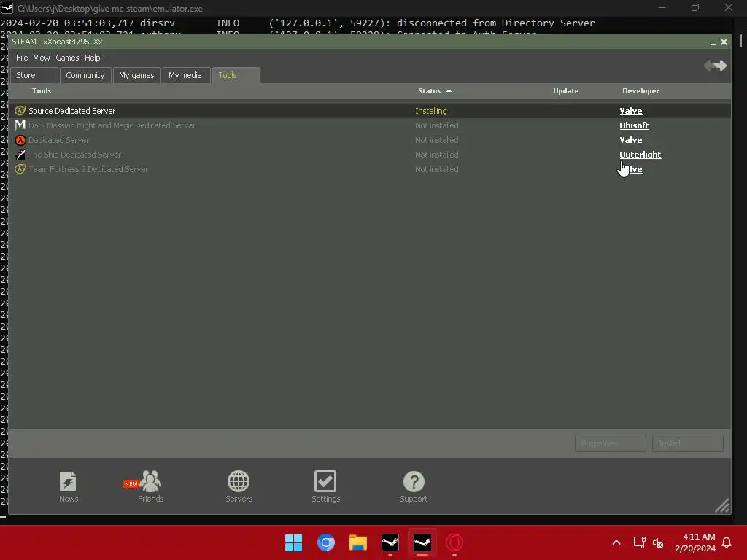The image size is (747, 560).
Task: Click the muted volume tray icon
Action: (658, 542)
